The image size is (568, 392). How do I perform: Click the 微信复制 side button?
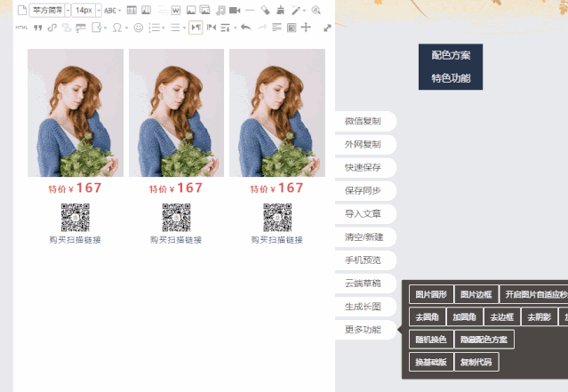pos(365,122)
